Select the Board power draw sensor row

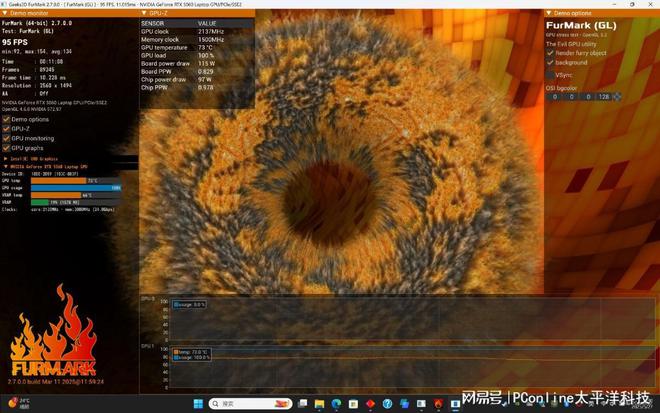[x=197, y=64]
